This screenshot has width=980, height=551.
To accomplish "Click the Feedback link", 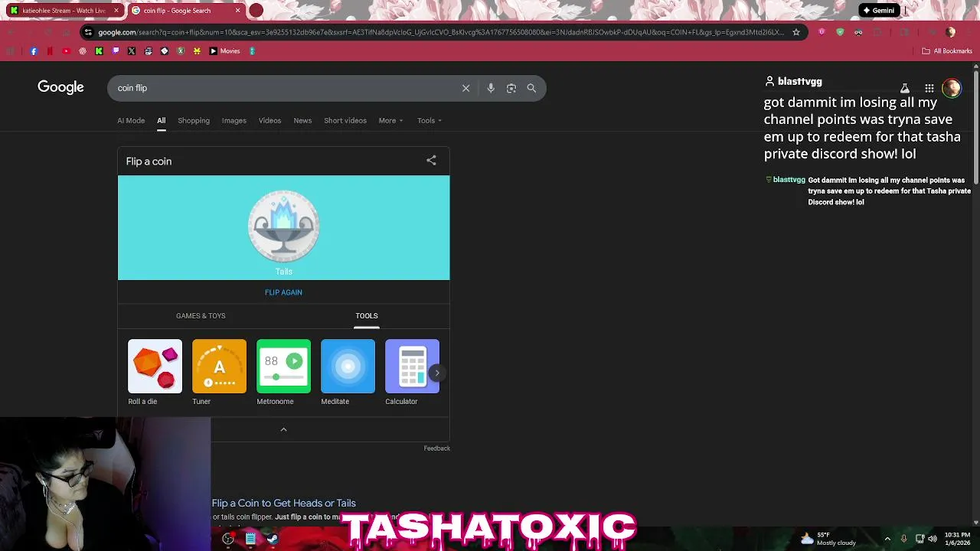I will point(437,448).
